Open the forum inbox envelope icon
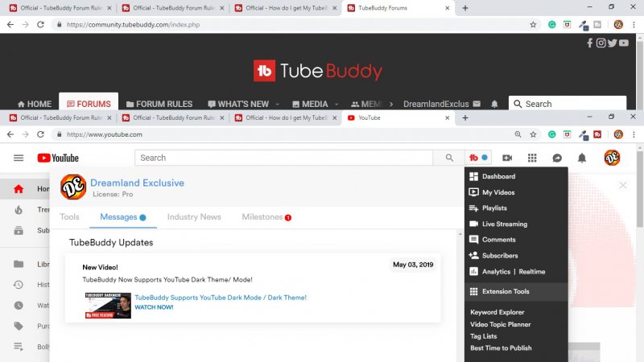This screenshot has width=644, height=362. coord(477,104)
